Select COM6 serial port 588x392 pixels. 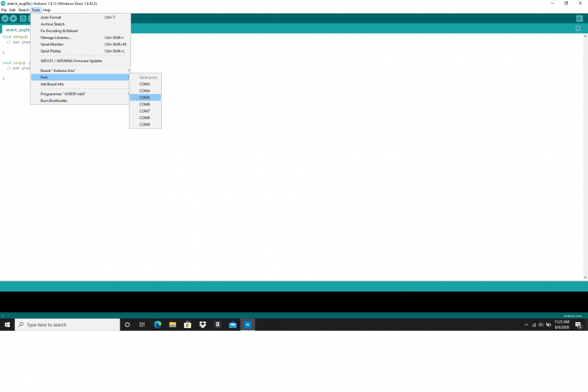coord(145,104)
